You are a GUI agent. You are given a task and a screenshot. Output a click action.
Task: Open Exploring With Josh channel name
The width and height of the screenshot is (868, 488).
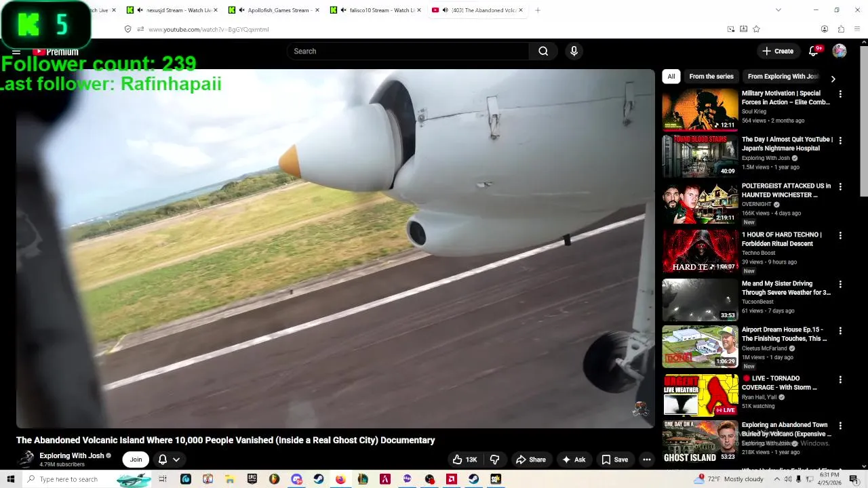[71, 455]
